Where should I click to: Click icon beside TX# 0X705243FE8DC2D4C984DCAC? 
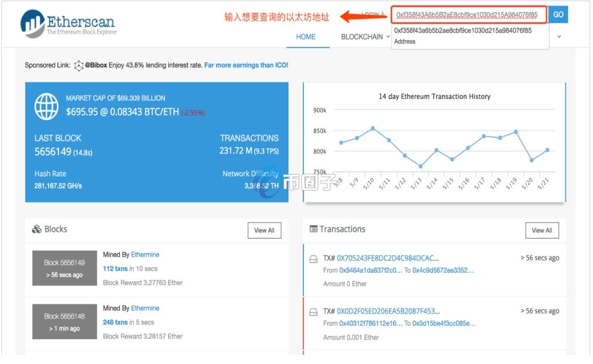tap(314, 259)
